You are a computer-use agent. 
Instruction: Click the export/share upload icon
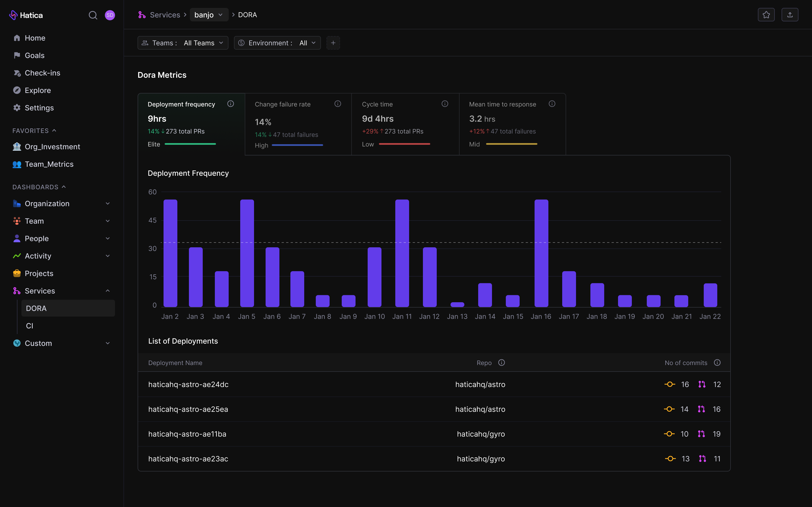[789, 15]
